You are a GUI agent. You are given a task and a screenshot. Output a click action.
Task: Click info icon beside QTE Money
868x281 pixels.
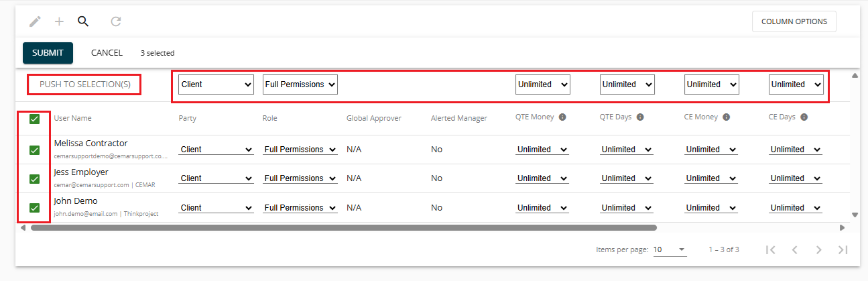pyautogui.click(x=562, y=117)
